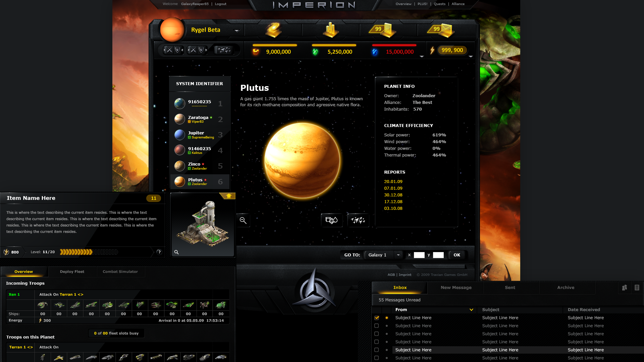Open reports icon with 99 badge
This screenshot has height=362, width=644.
point(383,30)
